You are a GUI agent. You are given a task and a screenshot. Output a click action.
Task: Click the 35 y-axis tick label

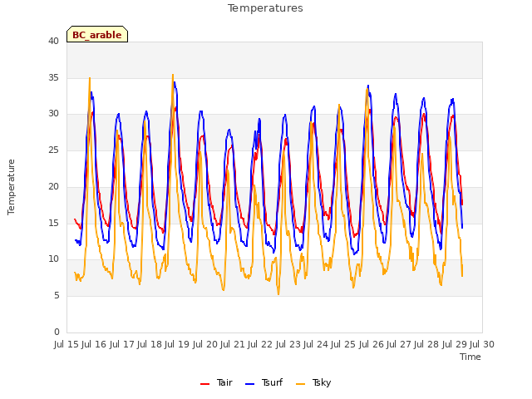(53, 77)
